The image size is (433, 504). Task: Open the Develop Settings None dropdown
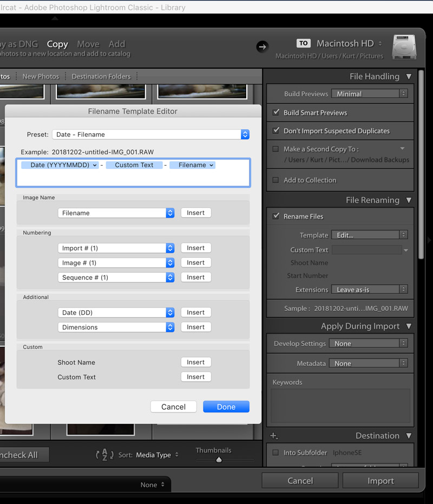[369, 344]
